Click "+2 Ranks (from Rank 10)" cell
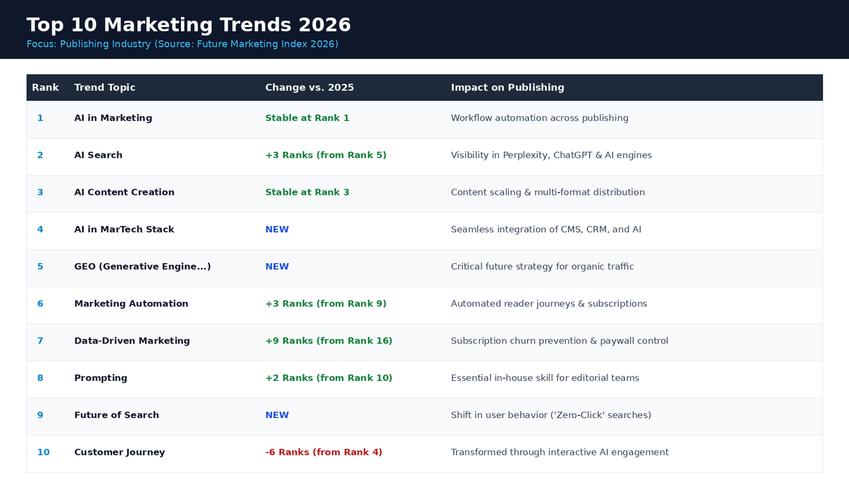The height and width of the screenshot is (504, 849). (329, 378)
